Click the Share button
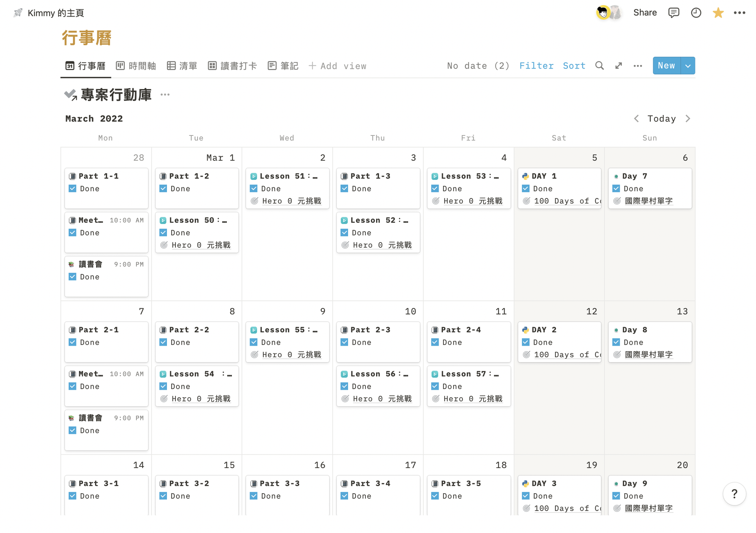 click(645, 13)
